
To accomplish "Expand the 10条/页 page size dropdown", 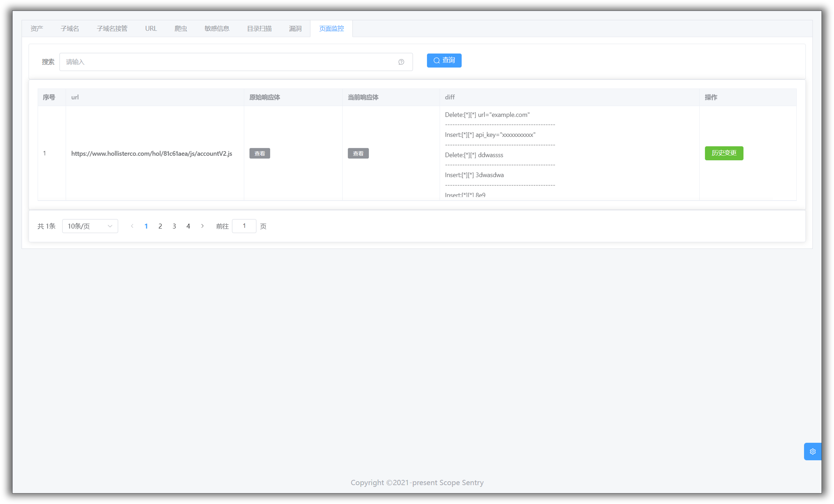I will pyautogui.click(x=90, y=226).
